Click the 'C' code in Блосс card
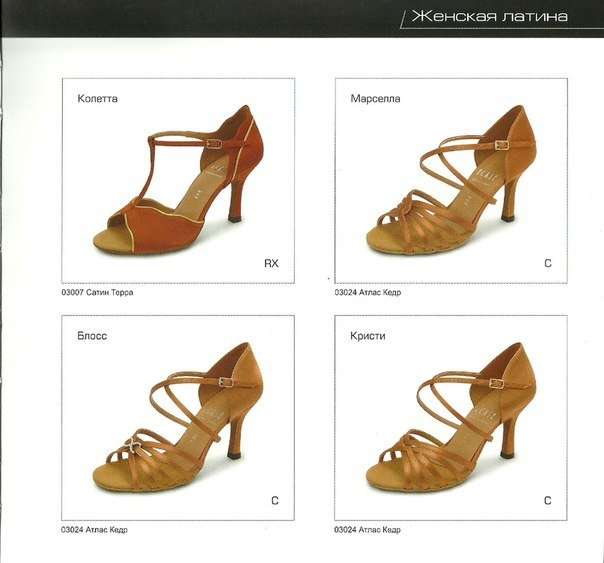604x563 pixels. point(275,501)
